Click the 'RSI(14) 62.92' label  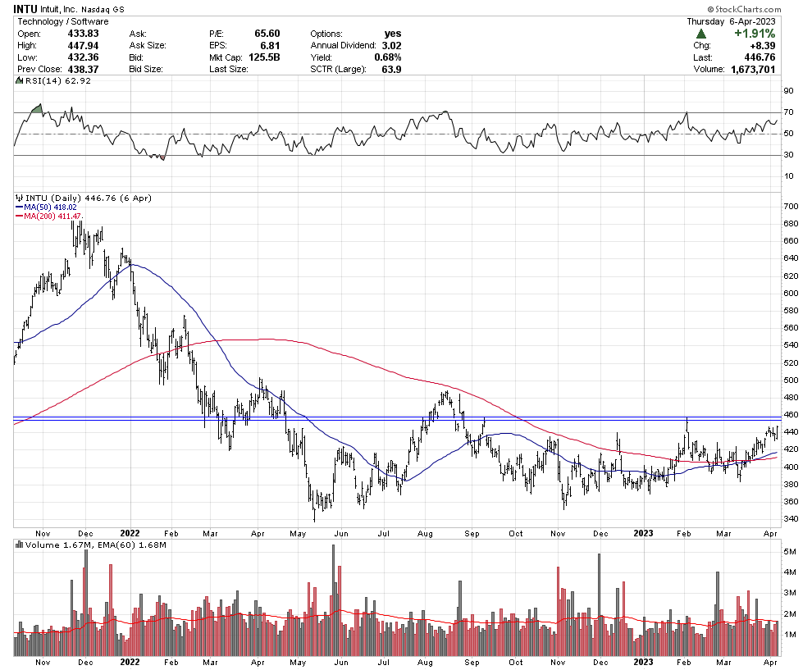click(58, 80)
